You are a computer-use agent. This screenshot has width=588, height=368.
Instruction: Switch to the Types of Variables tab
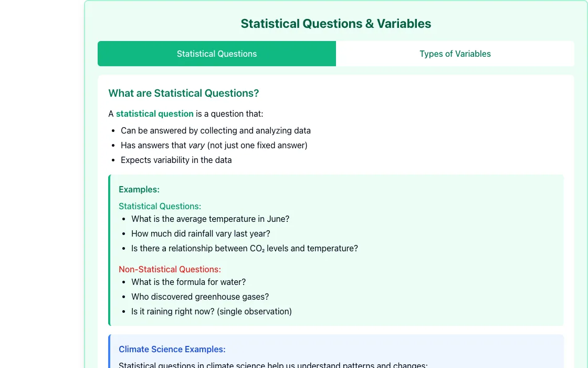[x=455, y=54]
